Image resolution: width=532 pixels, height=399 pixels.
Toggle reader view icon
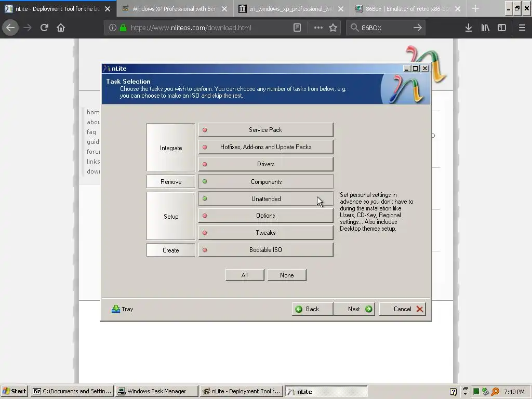pyautogui.click(x=297, y=28)
